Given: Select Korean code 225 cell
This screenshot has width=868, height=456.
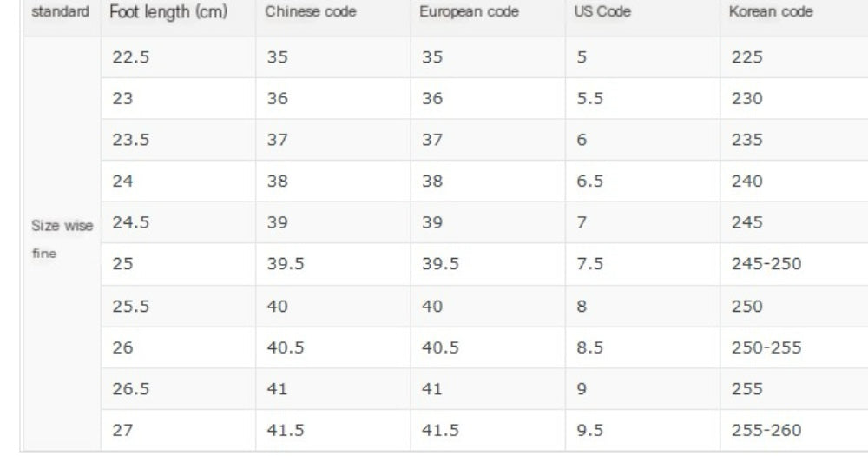Looking at the screenshot, I should pyautogui.click(x=746, y=57).
